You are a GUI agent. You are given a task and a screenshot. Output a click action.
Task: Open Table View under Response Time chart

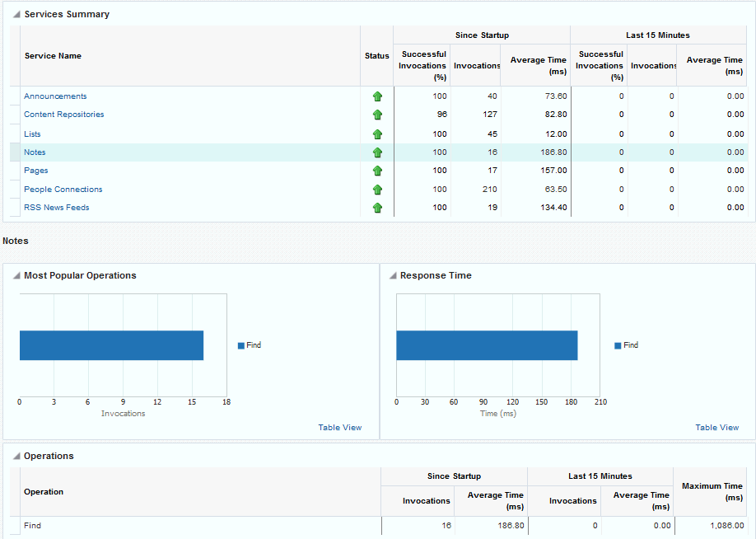(716, 428)
